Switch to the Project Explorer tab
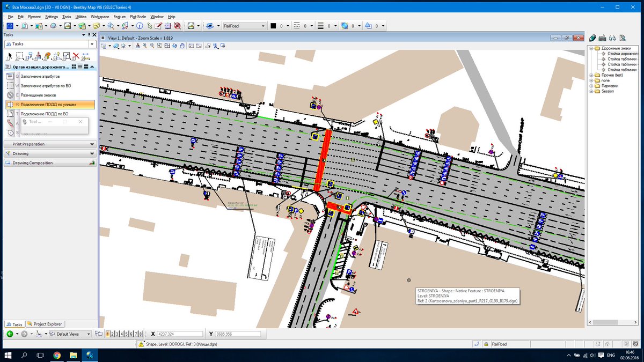This screenshot has width=644, height=362. [46, 324]
